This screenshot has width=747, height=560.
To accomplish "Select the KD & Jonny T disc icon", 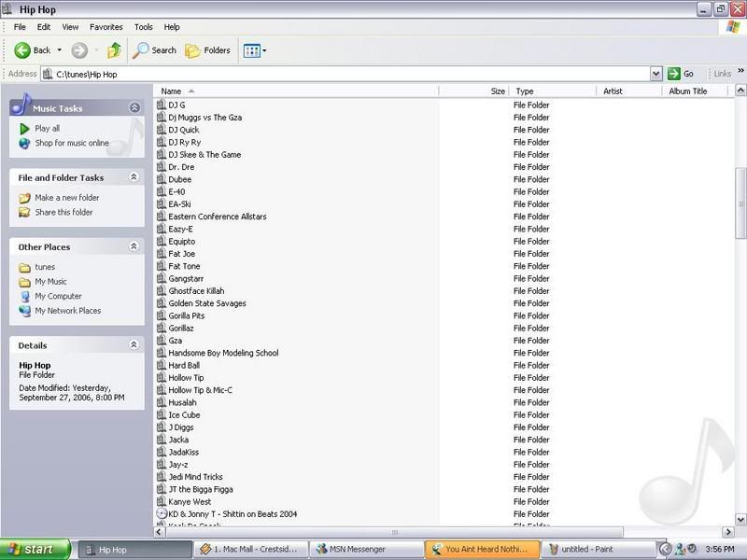I will 162,514.
